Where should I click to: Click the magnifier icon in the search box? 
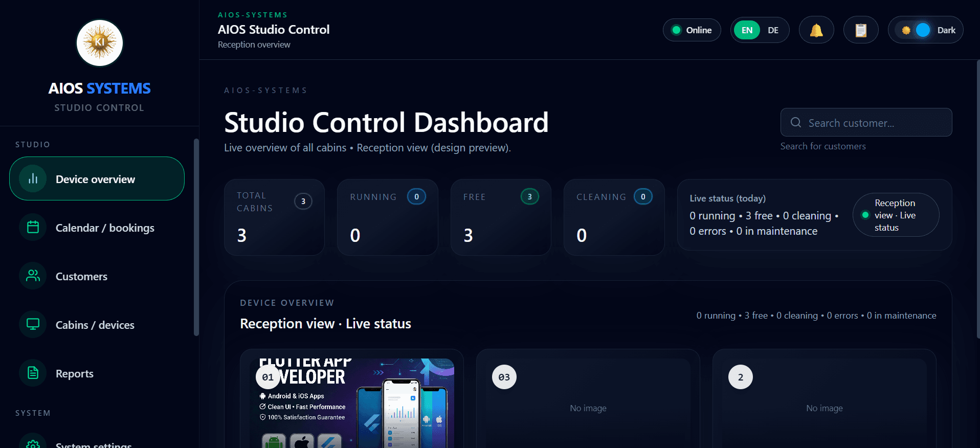pyautogui.click(x=796, y=122)
